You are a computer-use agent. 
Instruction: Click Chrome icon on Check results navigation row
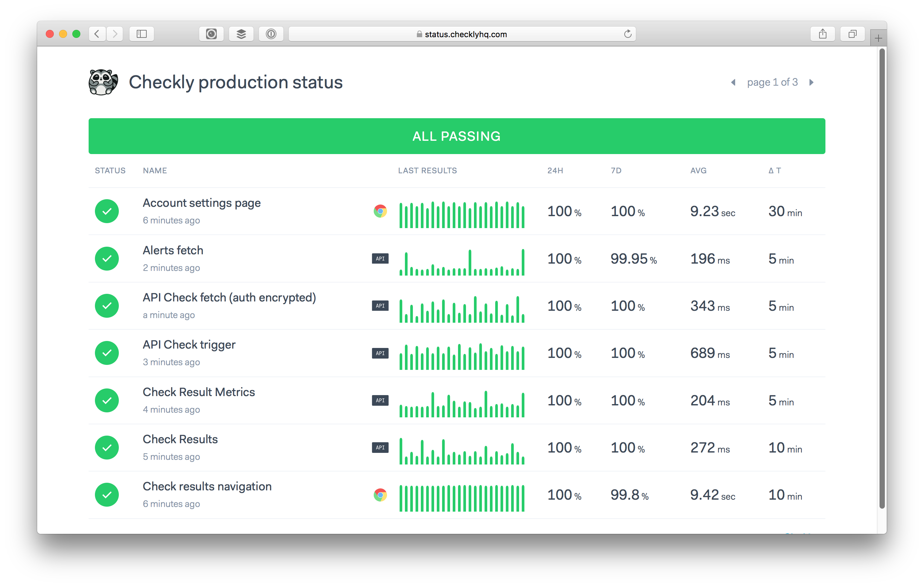[x=380, y=495]
